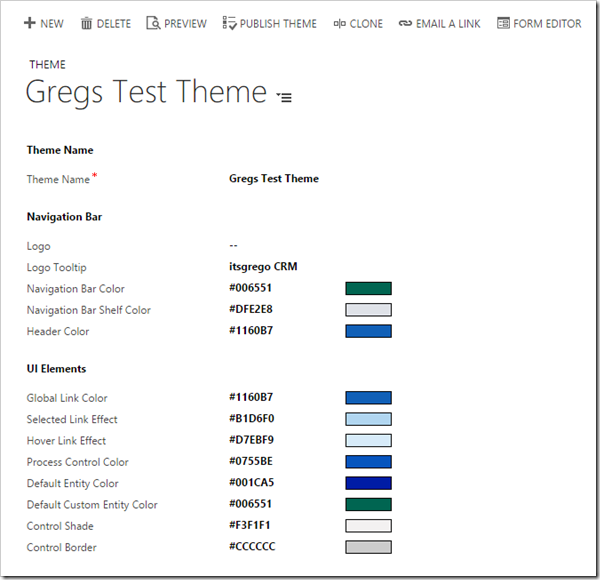The width and height of the screenshot is (600, 580).
Task: Pick the Header Color blue swatch
Action: click(368, 331)
